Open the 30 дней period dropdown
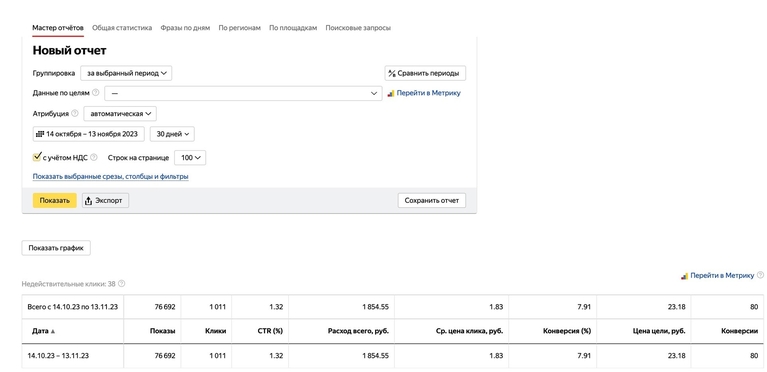Viewport: 767px width, 372px height. [172, 134]
